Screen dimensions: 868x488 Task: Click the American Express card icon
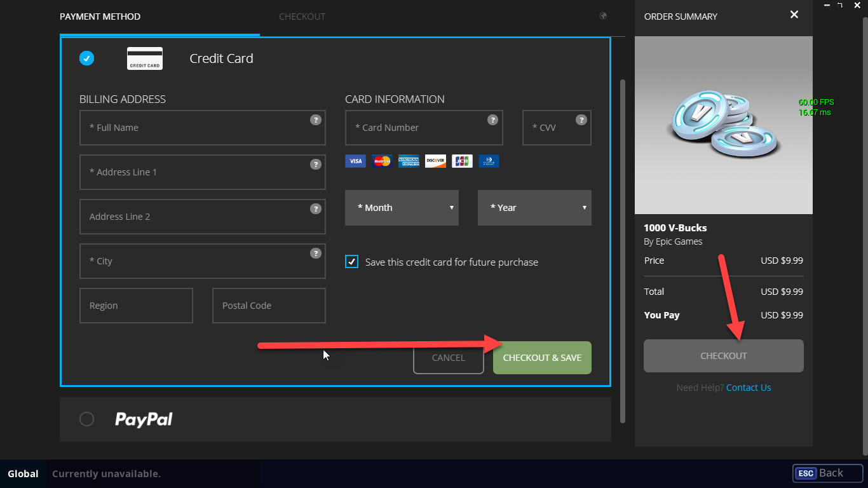click(409, 161)
